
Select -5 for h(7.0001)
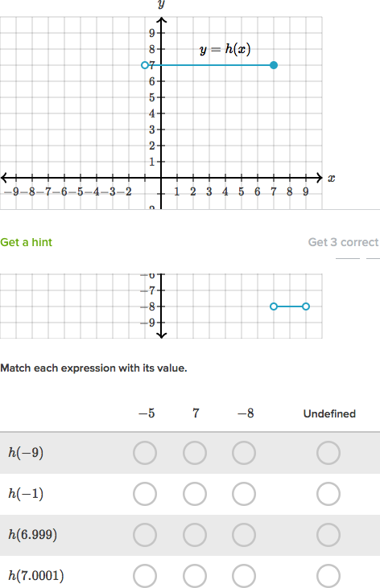[x=145, y=576]
